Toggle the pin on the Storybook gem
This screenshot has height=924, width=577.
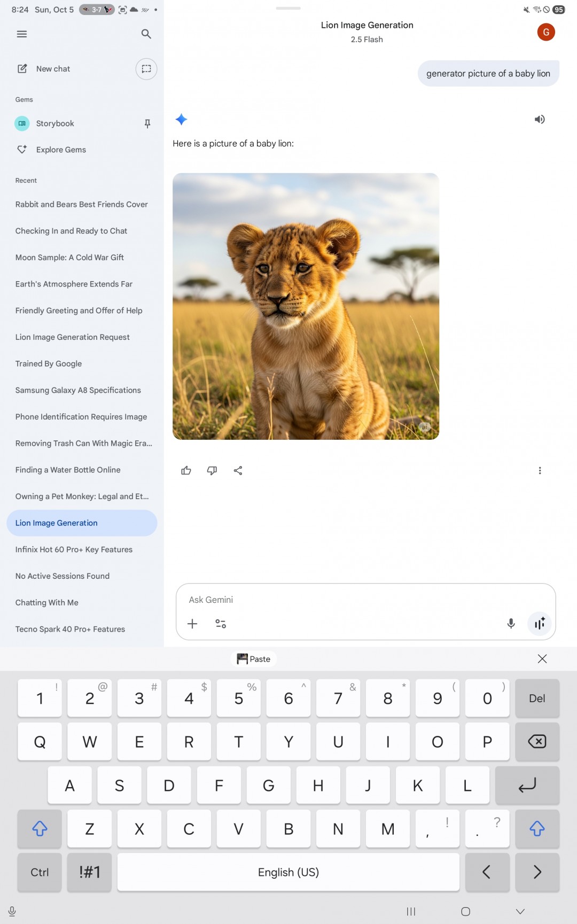coord(147,123)
